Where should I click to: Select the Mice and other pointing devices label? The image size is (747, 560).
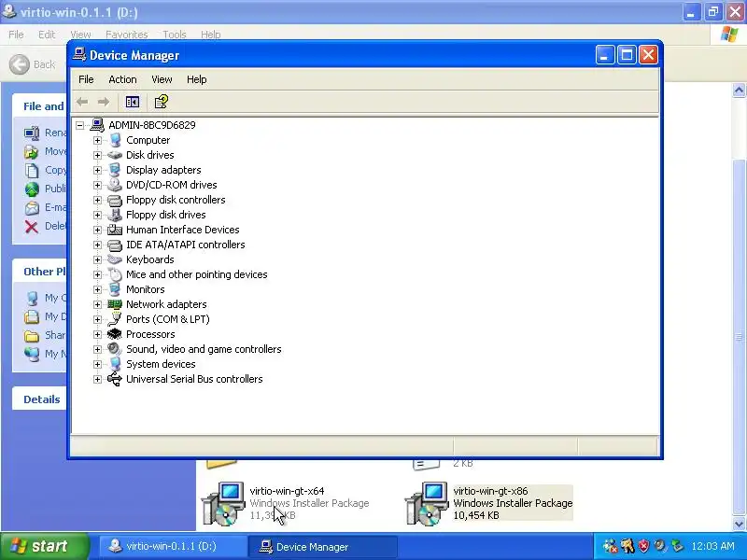pos(197,274)
